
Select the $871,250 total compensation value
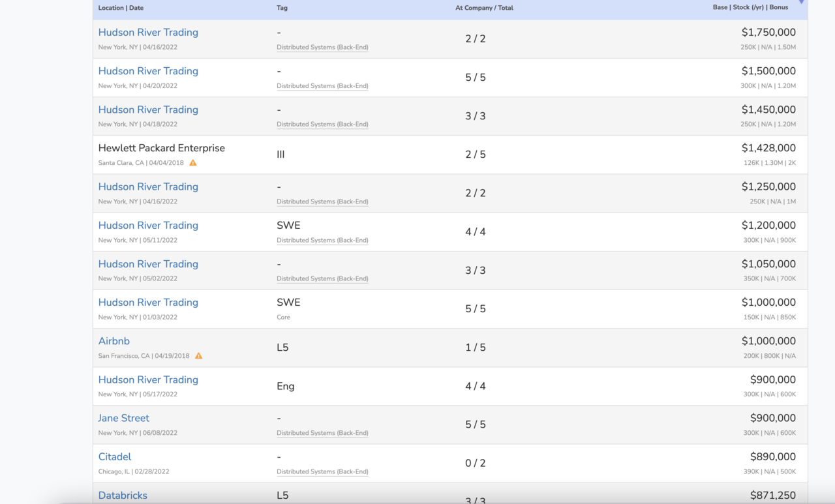(773, 496)
